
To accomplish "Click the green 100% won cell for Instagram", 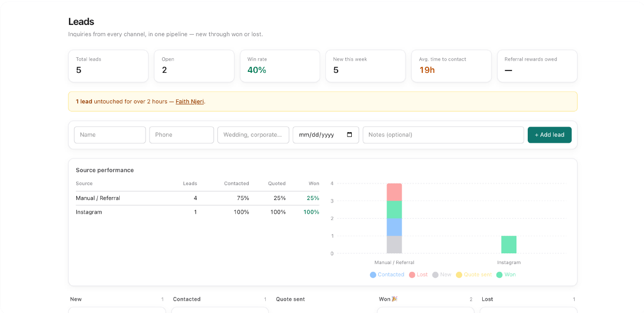I will coord(311,212).
